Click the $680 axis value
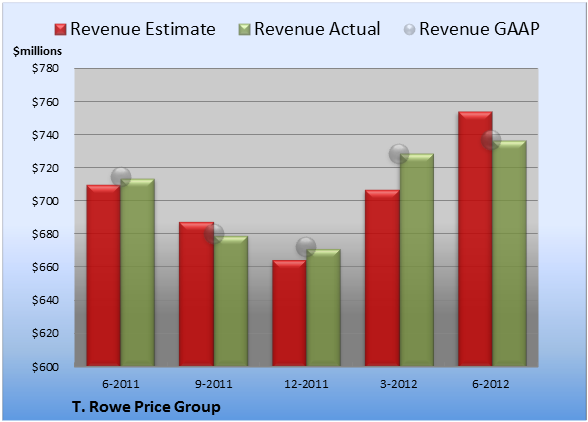This screenshot has width=588, height=422. pyautogui.click(x=45, y=234)
